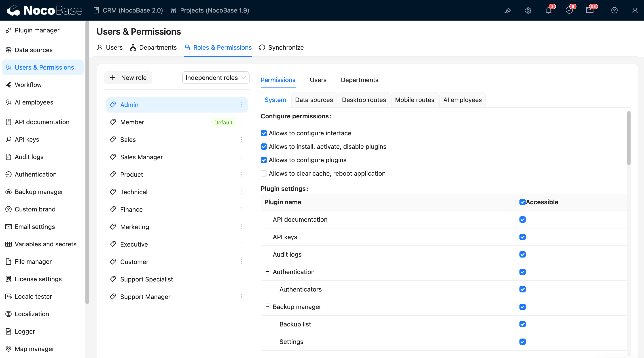Click the New role button
Screen dimensions: 644x358
(128, 78)
